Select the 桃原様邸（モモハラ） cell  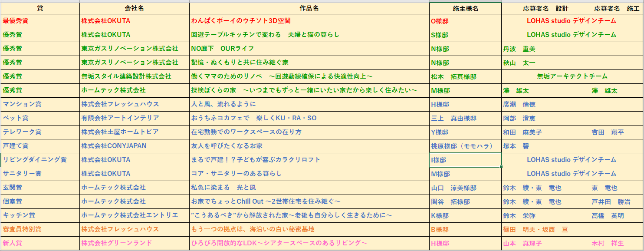(x=465, y=146)
